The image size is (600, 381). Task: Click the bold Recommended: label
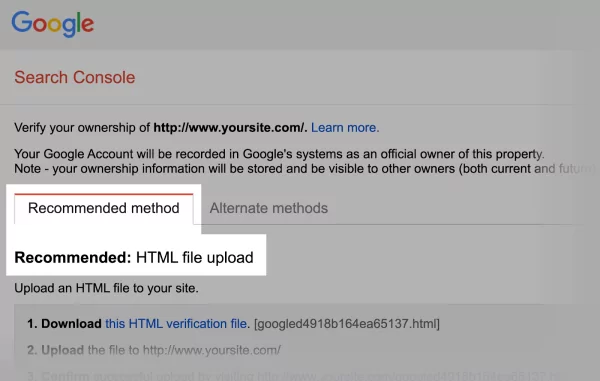tap(73, 257)
